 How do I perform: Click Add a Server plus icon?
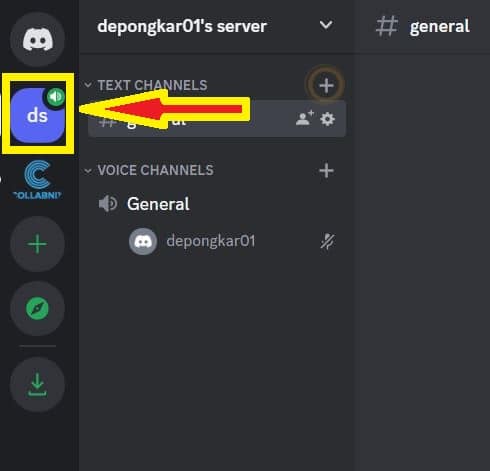tap(37, 244)
